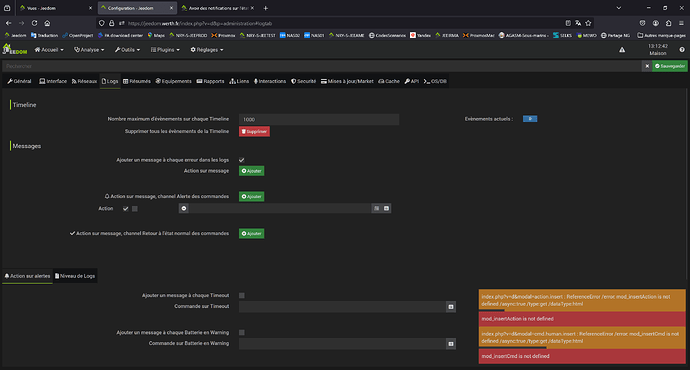The width and height of the screenshot is (690, 370).
Task: Switch to the Sécurité configuration tab
Action: pyautogui.click(x=304, y=81)
